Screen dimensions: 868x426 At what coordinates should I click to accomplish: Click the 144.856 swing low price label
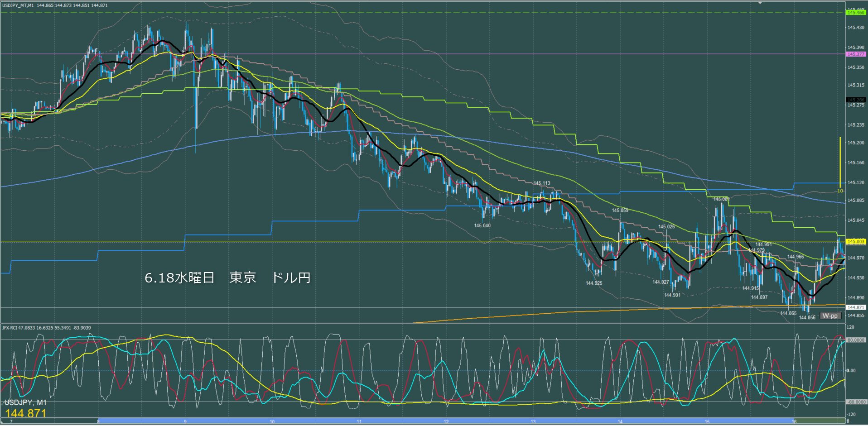[807, 318]
